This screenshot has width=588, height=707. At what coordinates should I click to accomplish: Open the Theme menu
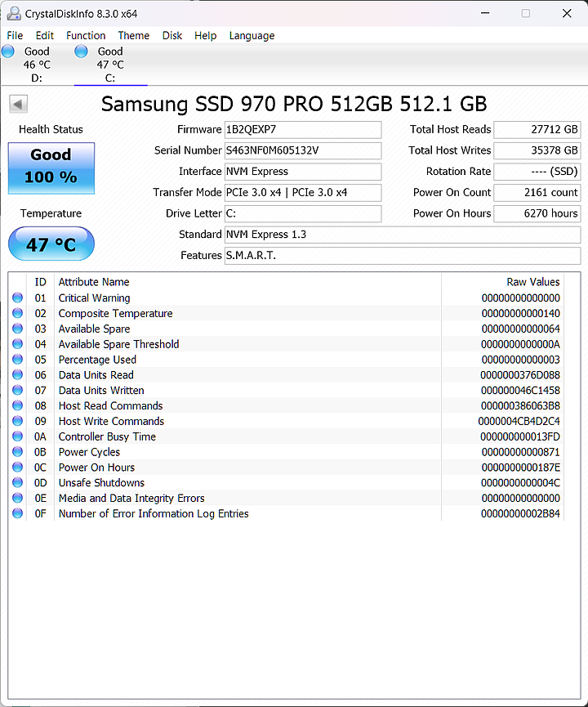point(134,36)
